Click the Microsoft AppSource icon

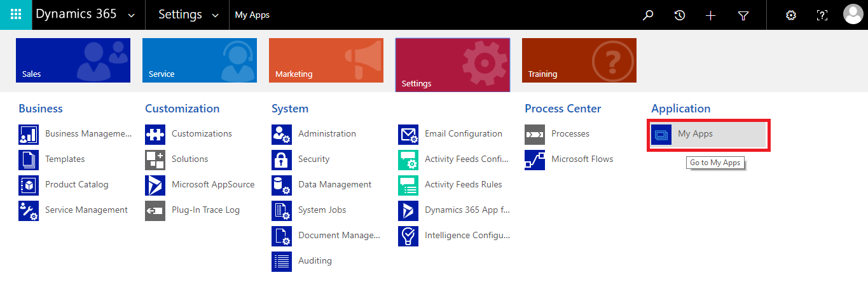click(155, 185)
